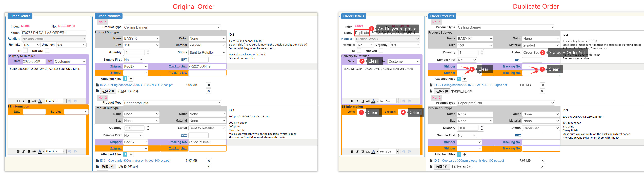Remove Cue-cards PDF attachment in Duplicate Order

[x=542, y=161]
